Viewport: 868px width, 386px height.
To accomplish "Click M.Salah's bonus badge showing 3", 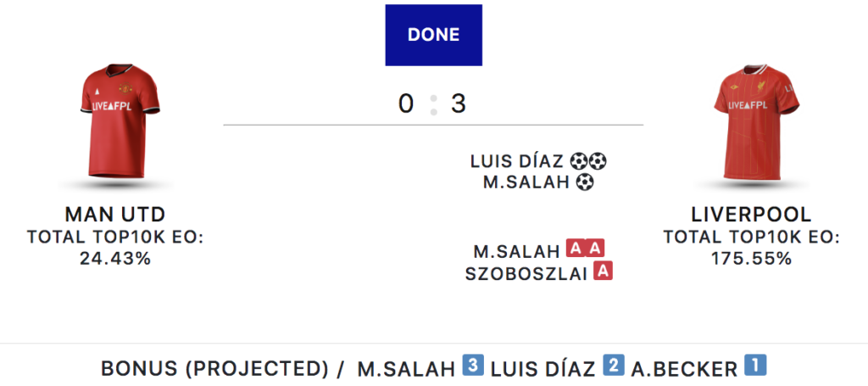I will [473, 368].
